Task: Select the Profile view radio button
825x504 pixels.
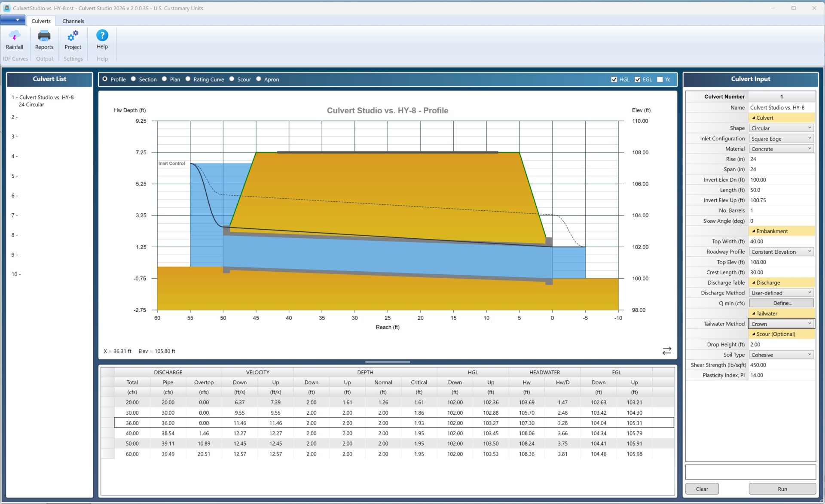Action: point(105,79)
